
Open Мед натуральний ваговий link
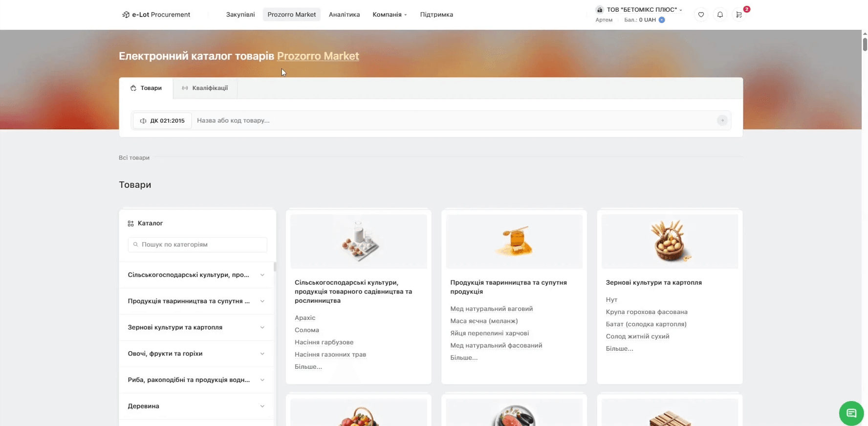492,309
